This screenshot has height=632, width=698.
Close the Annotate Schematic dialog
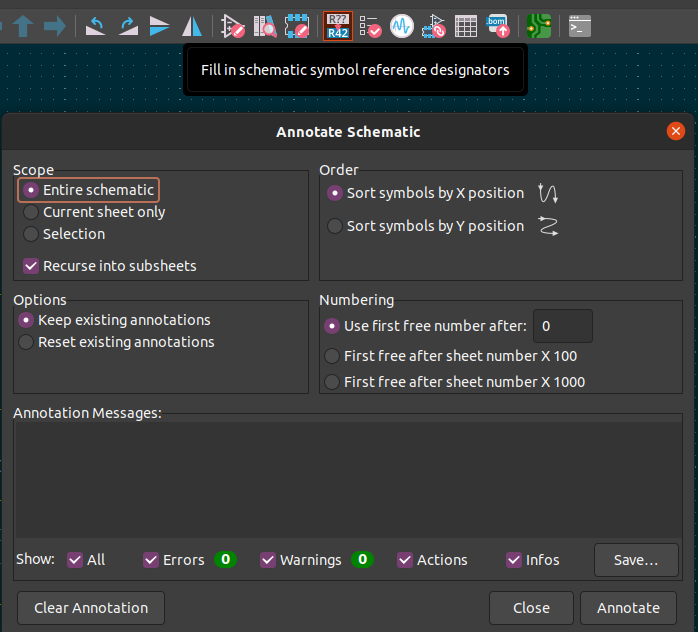(x=675, y=131)
